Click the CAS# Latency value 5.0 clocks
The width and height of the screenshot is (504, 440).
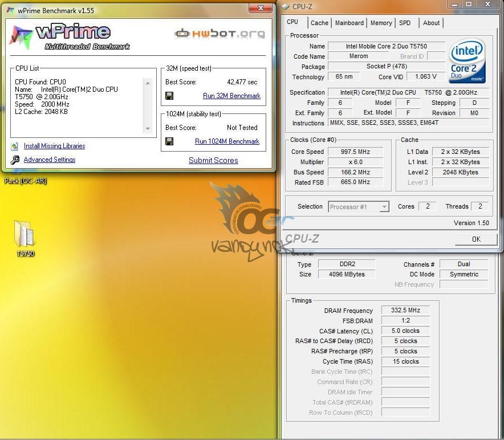pyautogui.click(x=405, y=331)
